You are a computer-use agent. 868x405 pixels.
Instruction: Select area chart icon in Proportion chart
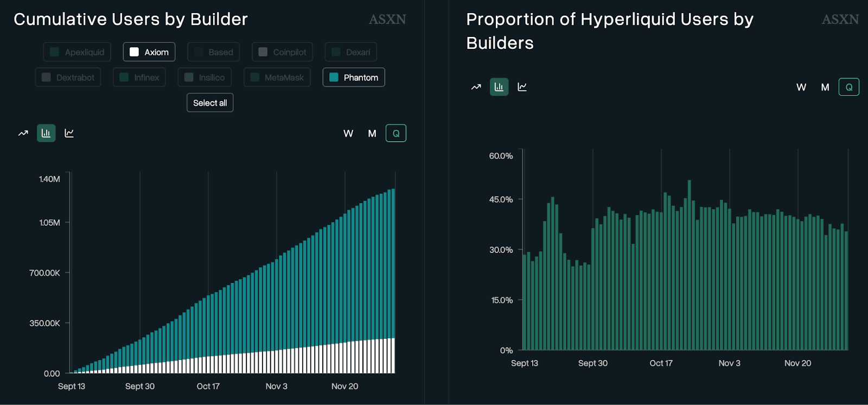(522, 87)
